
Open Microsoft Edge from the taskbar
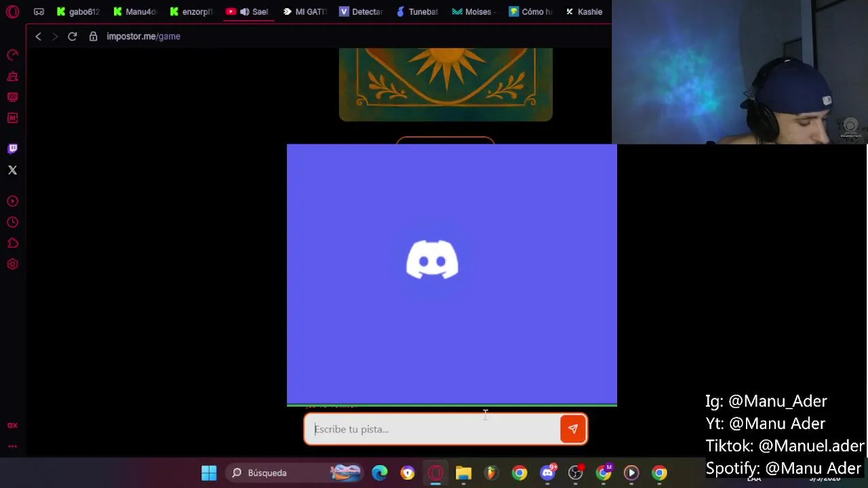tap(380, 473)
